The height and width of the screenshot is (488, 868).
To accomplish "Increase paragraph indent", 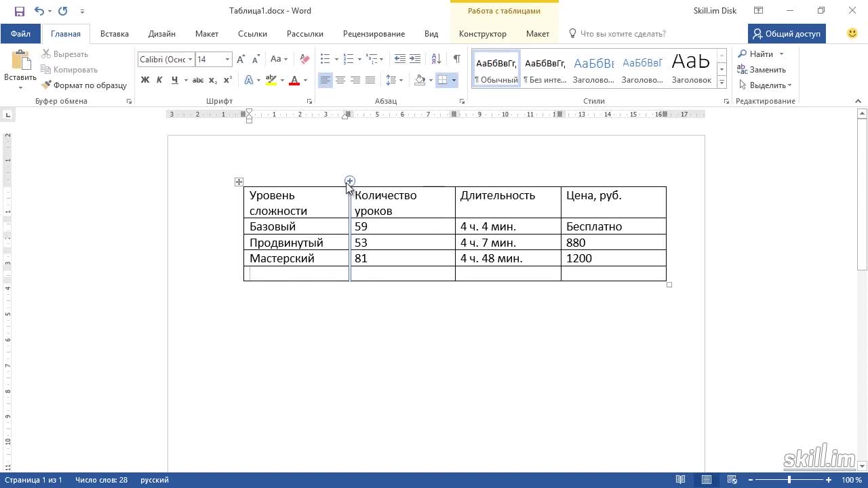I will point(415,60).
